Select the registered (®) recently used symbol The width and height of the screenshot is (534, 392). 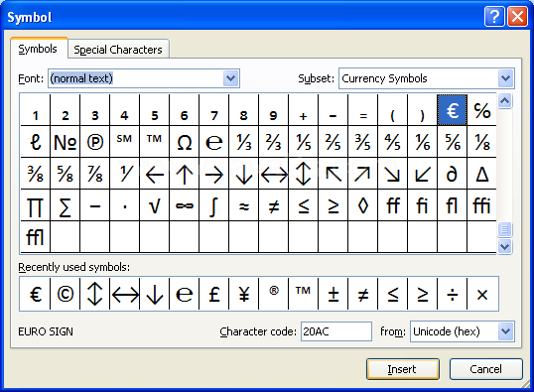[274, 294]
